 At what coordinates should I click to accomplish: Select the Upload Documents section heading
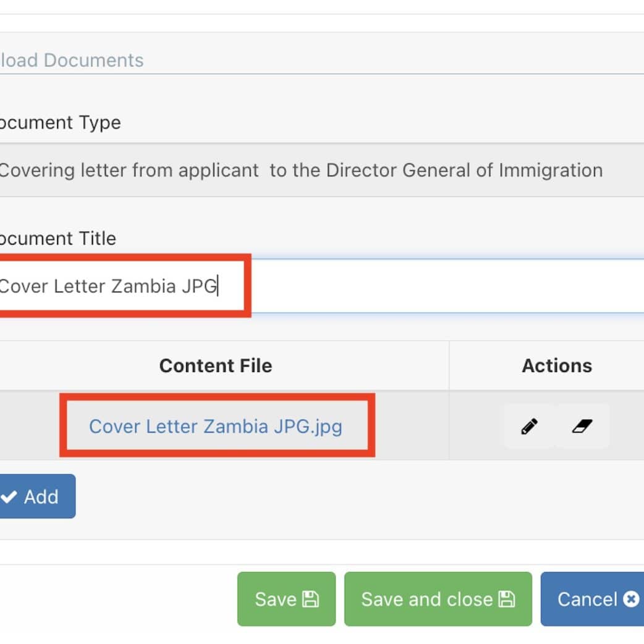click(72, 61)
